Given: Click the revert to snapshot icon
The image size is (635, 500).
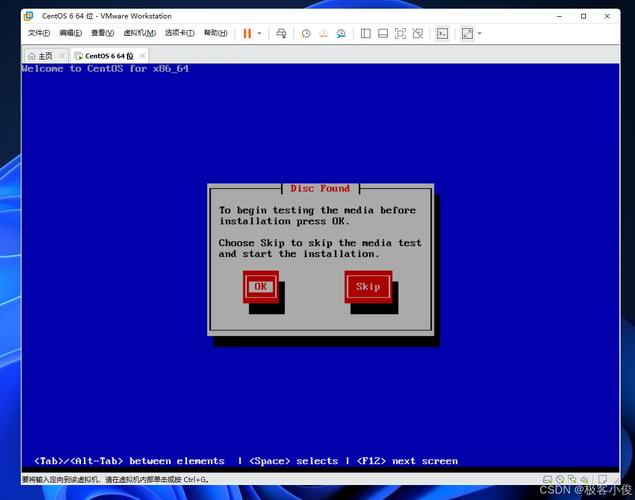Looking at the screenshot, I should [x=324, y=34].
